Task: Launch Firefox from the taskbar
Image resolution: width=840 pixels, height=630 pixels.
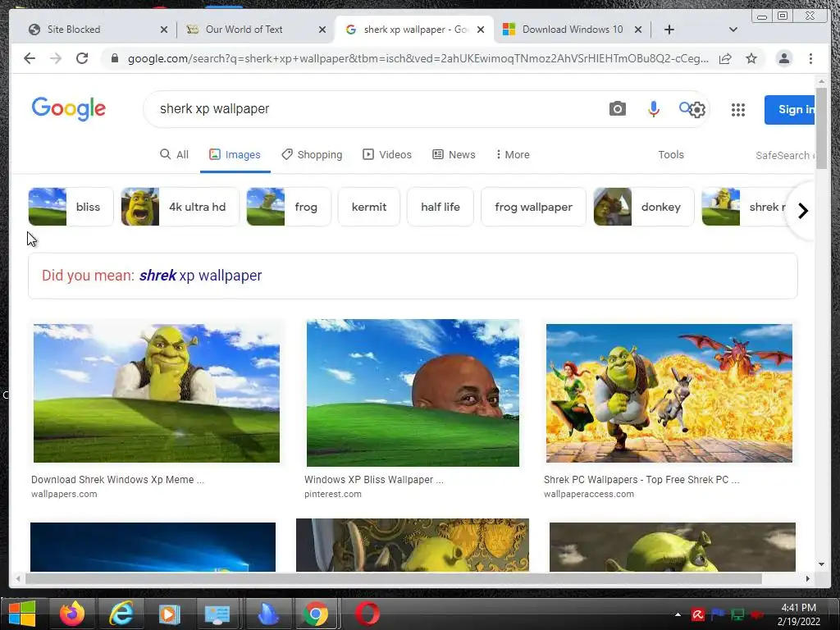Action: [72, 614]
